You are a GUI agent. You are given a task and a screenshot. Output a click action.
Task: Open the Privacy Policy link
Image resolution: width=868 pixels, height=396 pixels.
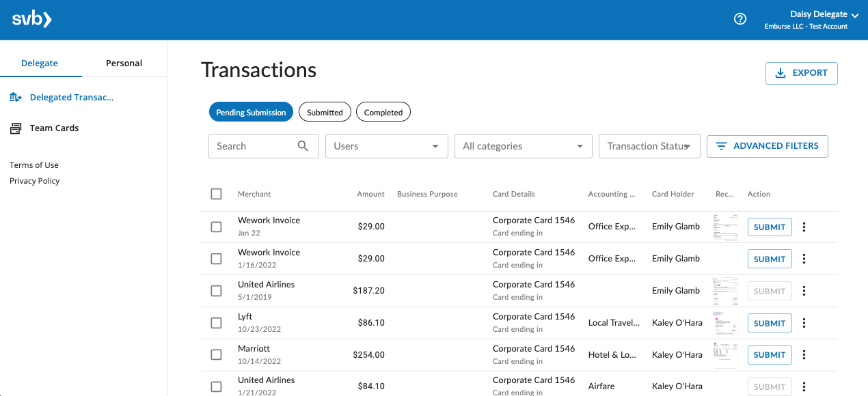pos(35,181)
